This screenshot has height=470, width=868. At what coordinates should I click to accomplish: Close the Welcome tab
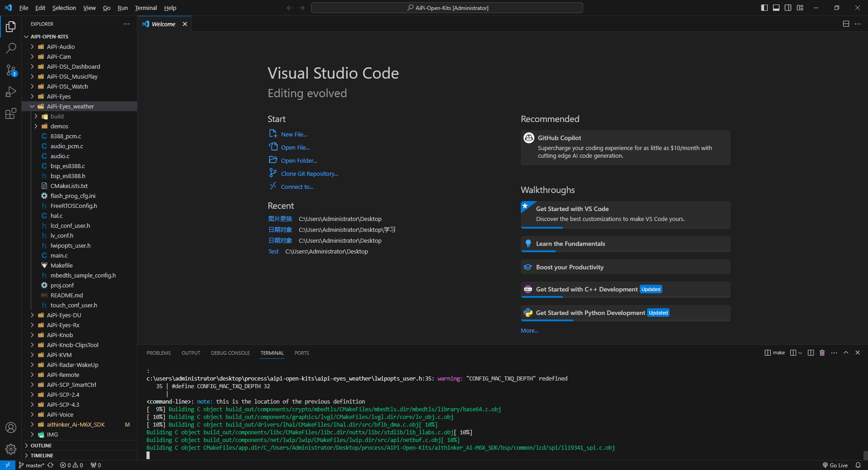click(185, 24)
